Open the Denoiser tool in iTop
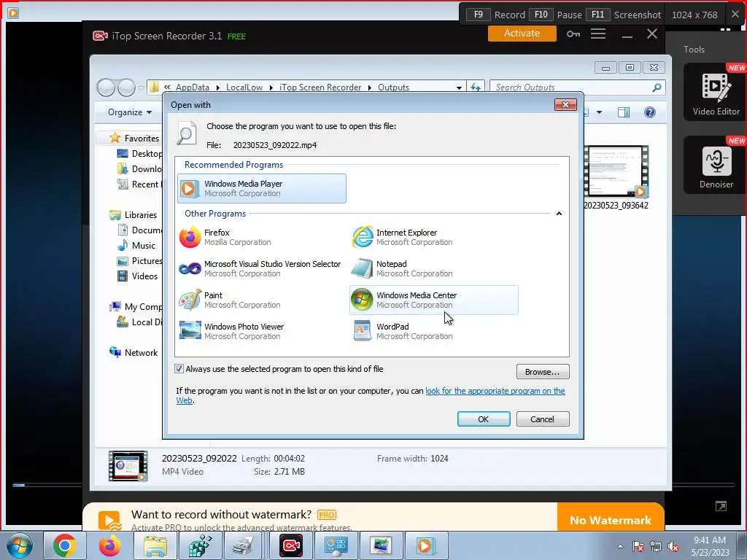 click(x=716, y=165)
